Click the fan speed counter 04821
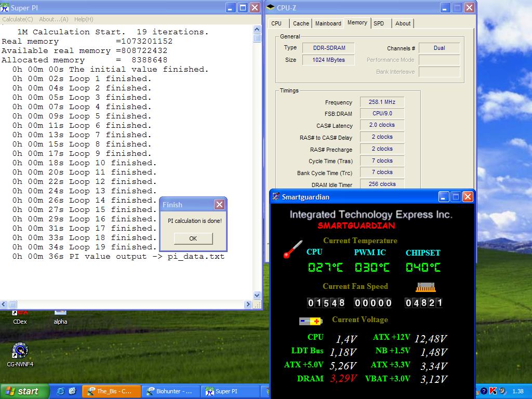 (424, 303)
